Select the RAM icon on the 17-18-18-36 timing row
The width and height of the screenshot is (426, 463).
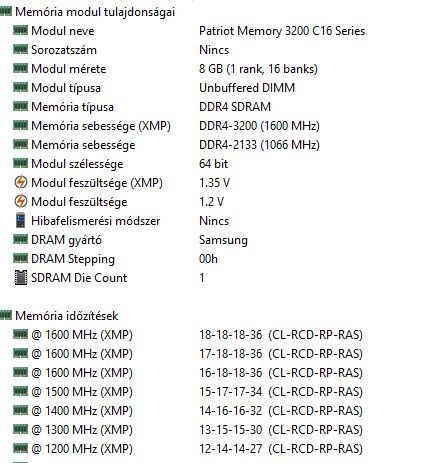click(x=20, y=353)
